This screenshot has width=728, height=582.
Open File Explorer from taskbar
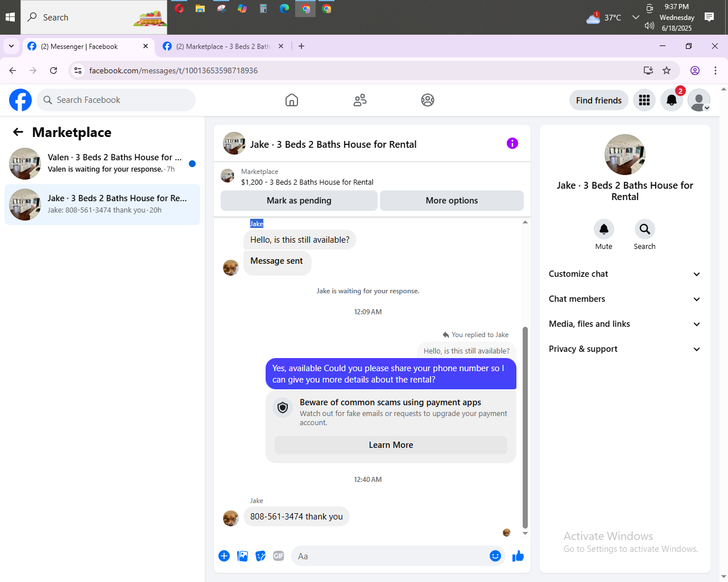click(x=200, y=9)
